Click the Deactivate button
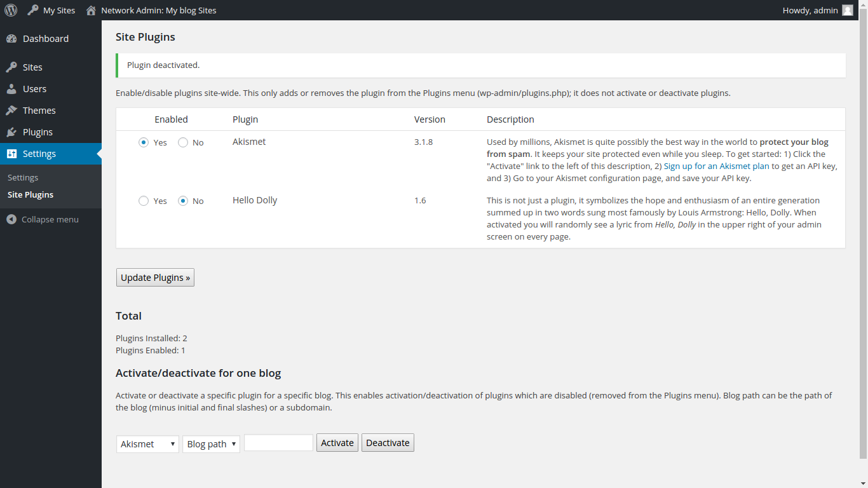868x488 pixels. click(x=388, y=443)
